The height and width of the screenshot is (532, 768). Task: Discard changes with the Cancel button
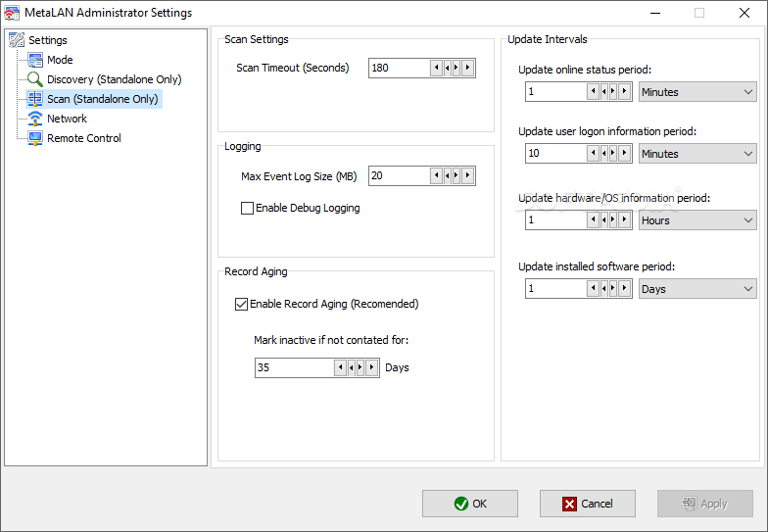point(588,504)
